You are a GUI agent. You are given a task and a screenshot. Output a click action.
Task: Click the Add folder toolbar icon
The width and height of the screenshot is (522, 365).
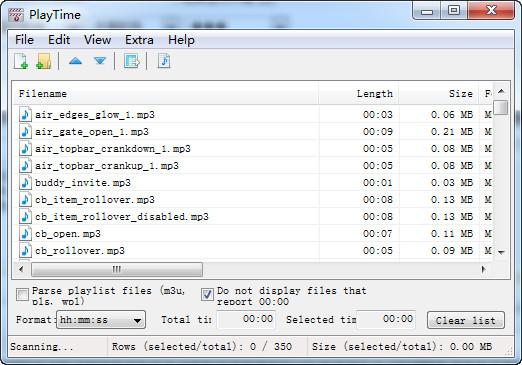click(x=44, y=61)
